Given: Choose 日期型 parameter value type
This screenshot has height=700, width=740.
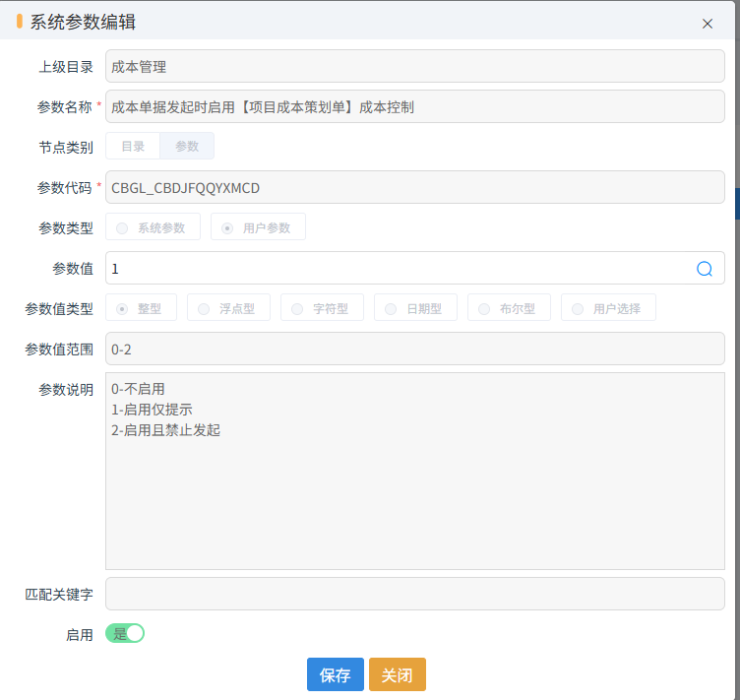Looking at the screenshot, I should [415, 308].
